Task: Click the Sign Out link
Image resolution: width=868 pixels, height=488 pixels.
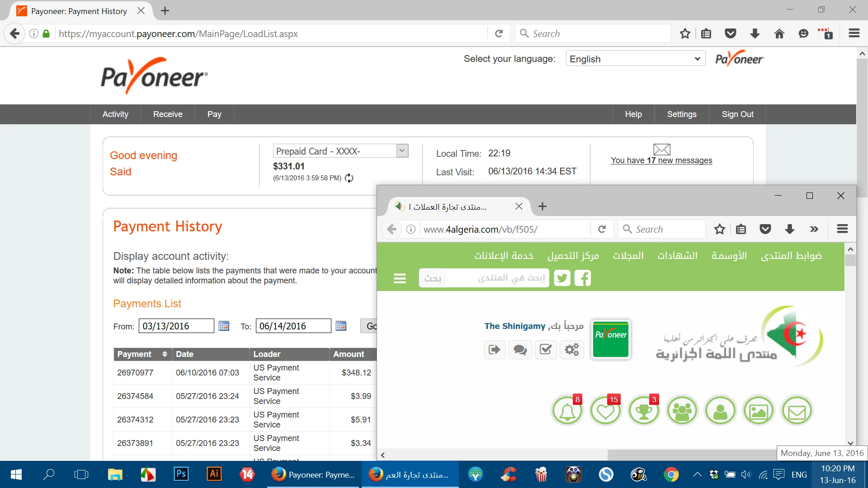Action: tap(737, 114)
